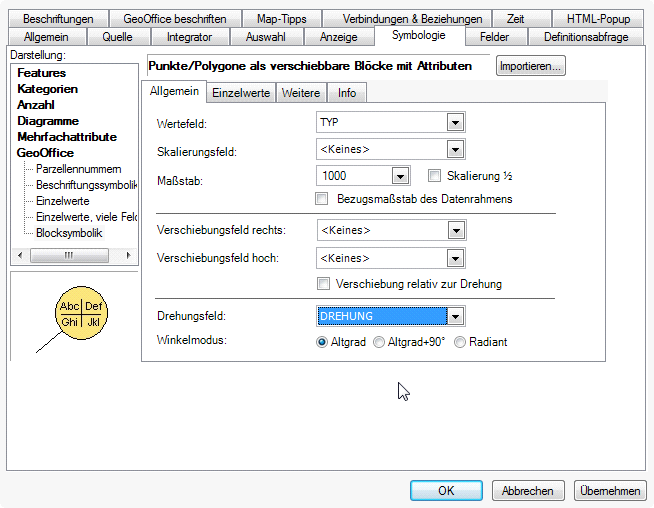
Task: Open the Maßstab 1000 combo box
Action: pyautogui.click(x=400, y=176)
